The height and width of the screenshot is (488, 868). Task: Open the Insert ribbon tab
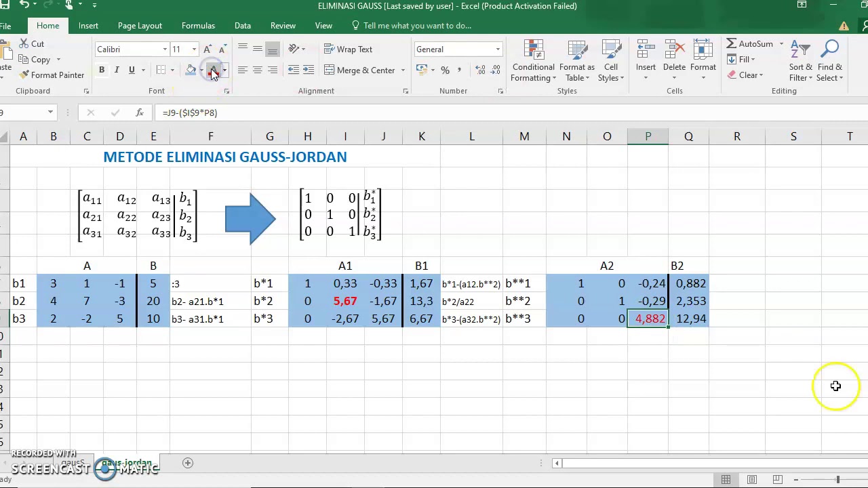(88, 26)
